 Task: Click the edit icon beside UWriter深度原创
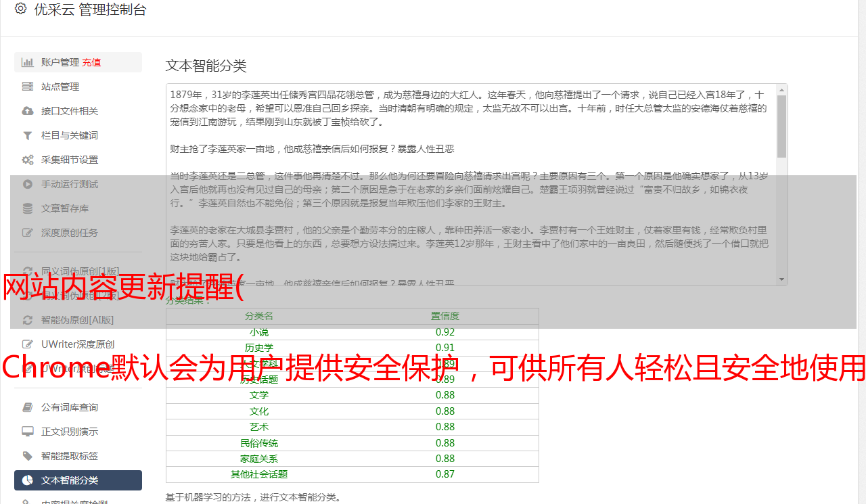point(28,344)
